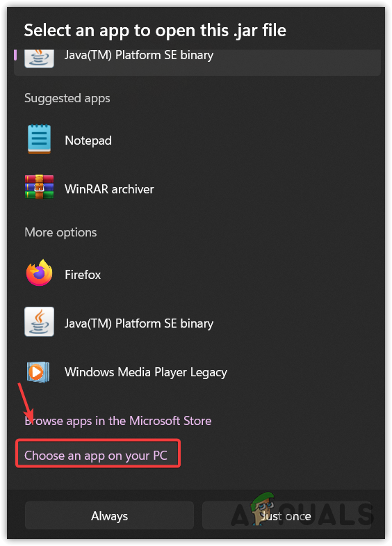392x546 pixels.
Task: Click the purple selection indicator beside top Java
Action: tap(15, 55)
